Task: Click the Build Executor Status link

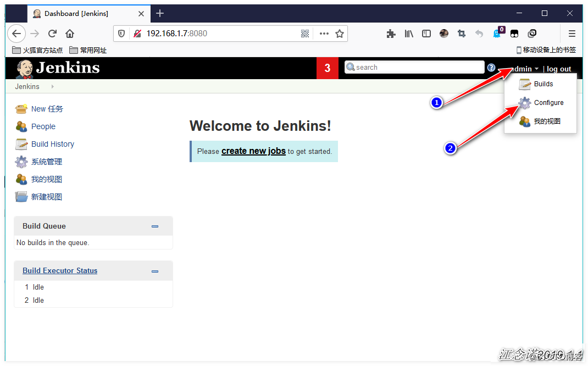Action: [x=60, y=271]
